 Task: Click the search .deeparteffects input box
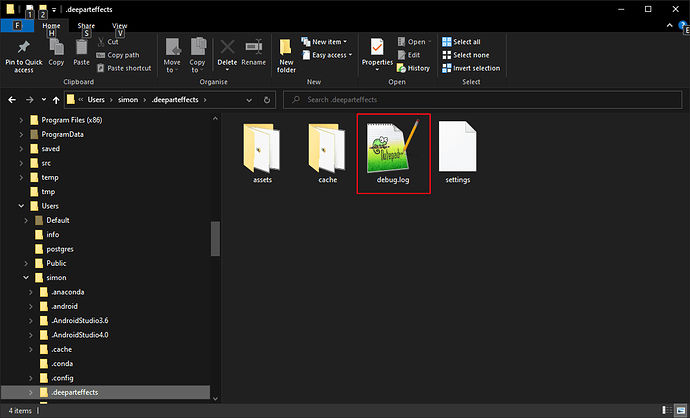pos(480,100)
